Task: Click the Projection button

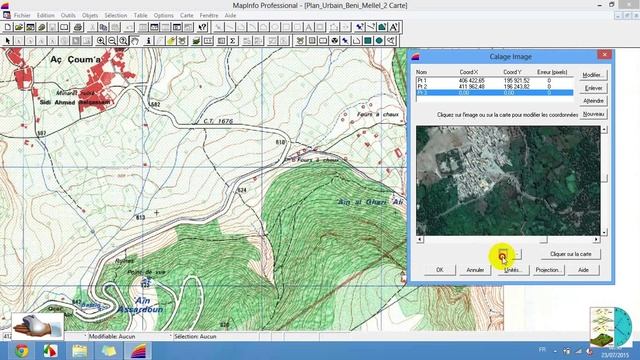Action: click(548, 270)
